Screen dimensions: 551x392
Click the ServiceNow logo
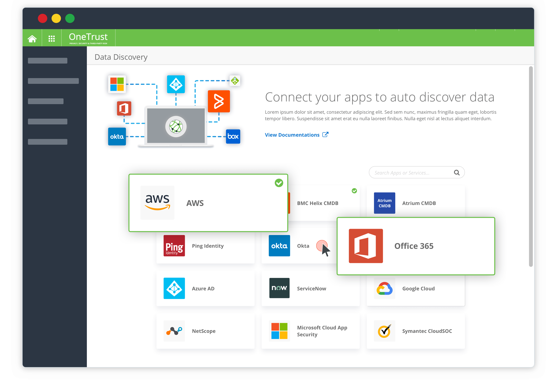[279, 288]
